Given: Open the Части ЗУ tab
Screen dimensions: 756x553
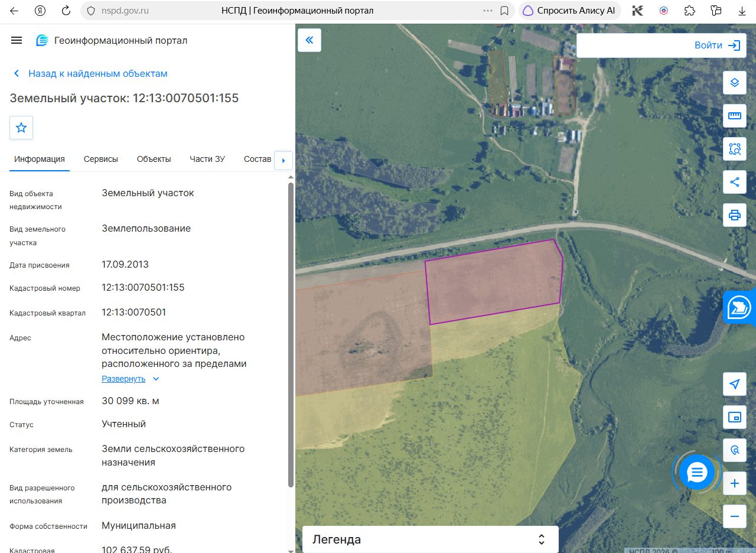Looking at the screenshot, I should tap(207, 159).
